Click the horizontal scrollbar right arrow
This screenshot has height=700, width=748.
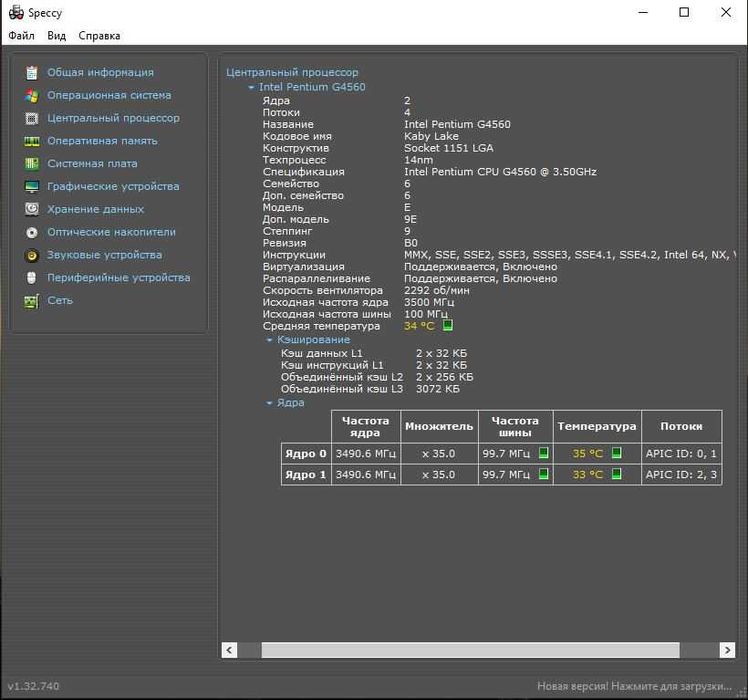(727, 650)
